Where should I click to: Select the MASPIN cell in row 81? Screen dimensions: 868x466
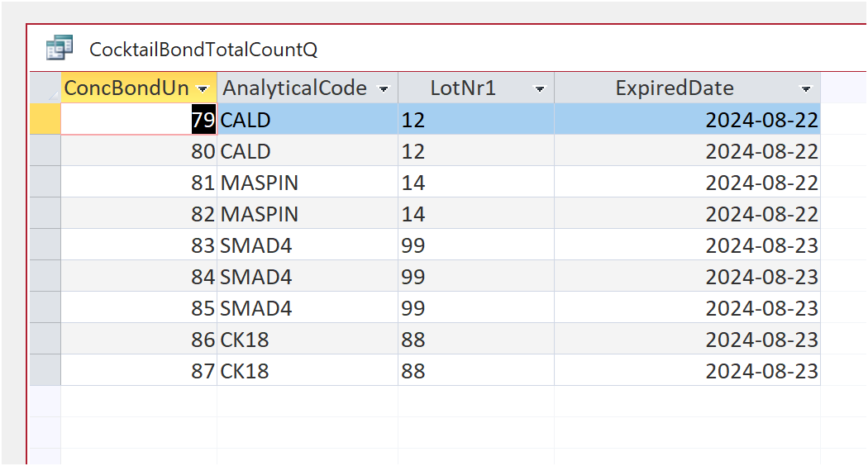pos(308,182)
